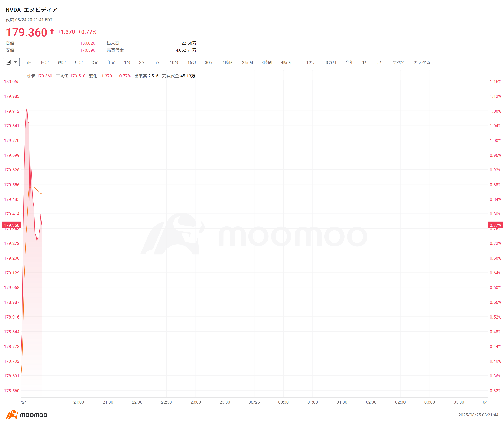Show the 今年 year-to-date range
Viewport: 504px width, 424px height.
tap(349, 63)
